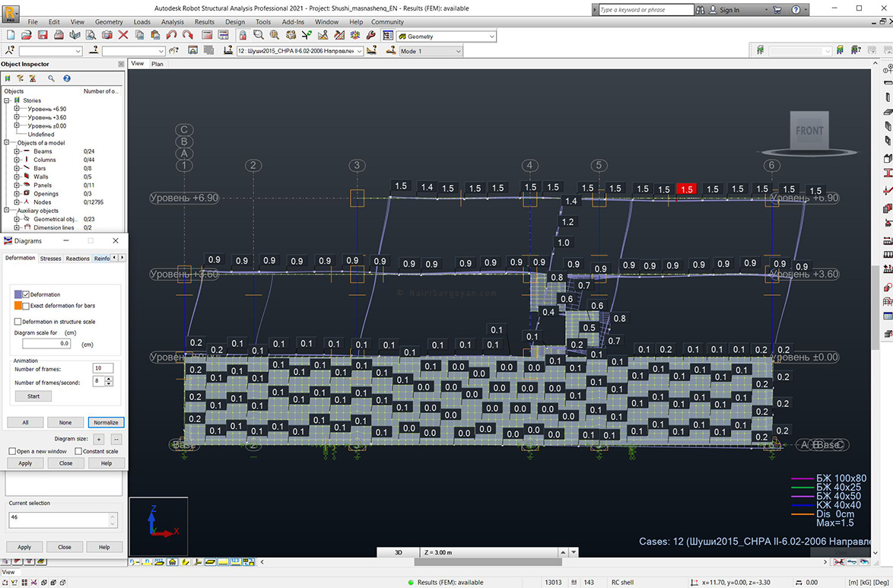Switch to the Reactions tab
The height and width of the screenshot is (588, 893).
78,258
